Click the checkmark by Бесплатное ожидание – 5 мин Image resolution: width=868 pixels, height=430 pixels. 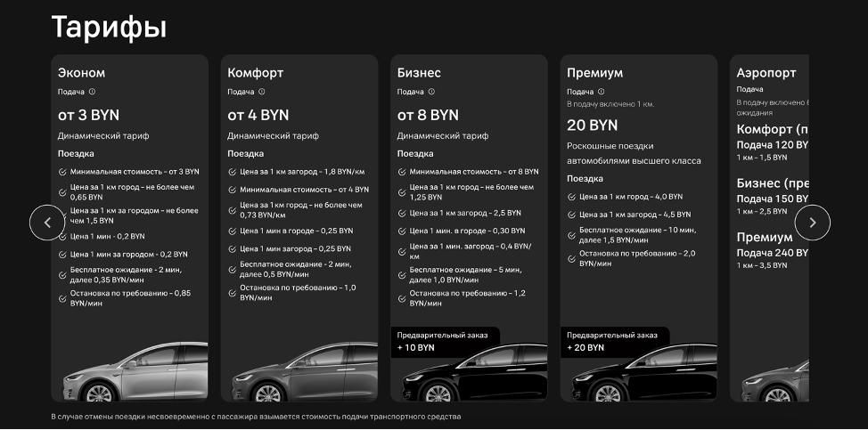point(402,274)
